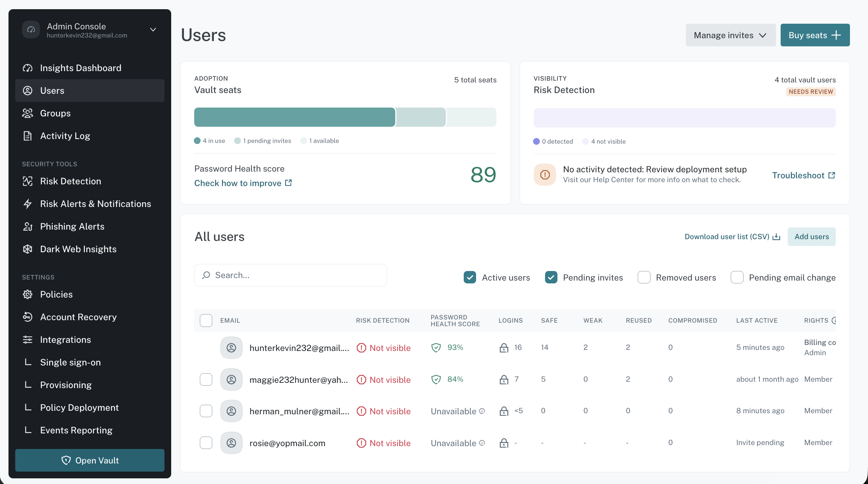Click the Dark Web Insights icon
The image size is (868, 484).
tap(28, 249)
